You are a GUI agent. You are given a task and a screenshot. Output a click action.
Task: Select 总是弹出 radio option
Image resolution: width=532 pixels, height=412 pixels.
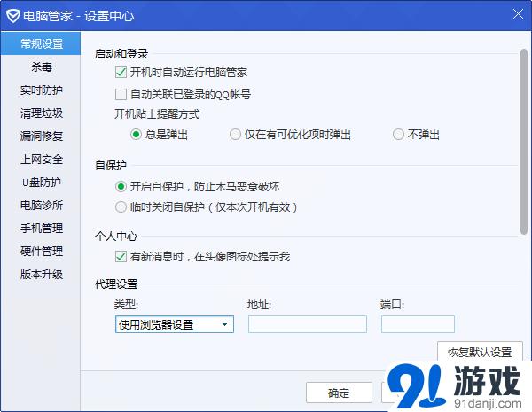(x=136, y=135)
